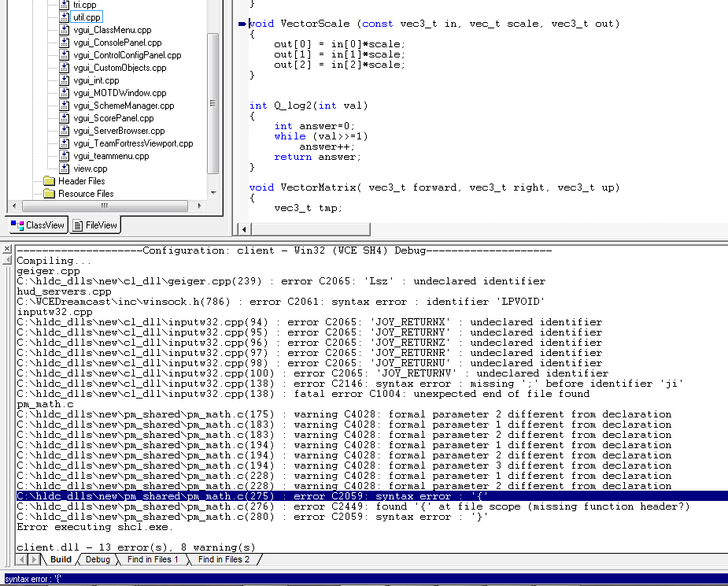The width and height of the screenshot is (728, 586).
Task: Click the code editor scroll-left arrow
Action: click(244, 228)
